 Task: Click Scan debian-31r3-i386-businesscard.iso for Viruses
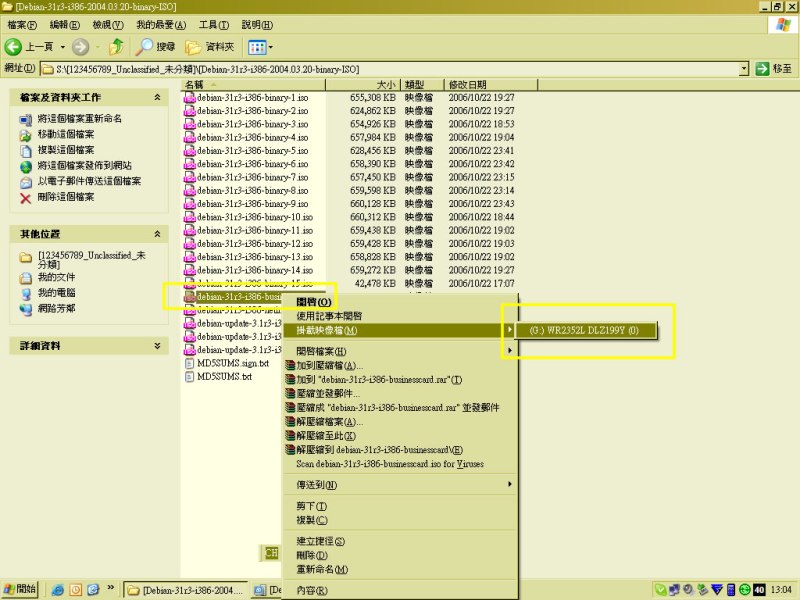[x=401, y=464]
